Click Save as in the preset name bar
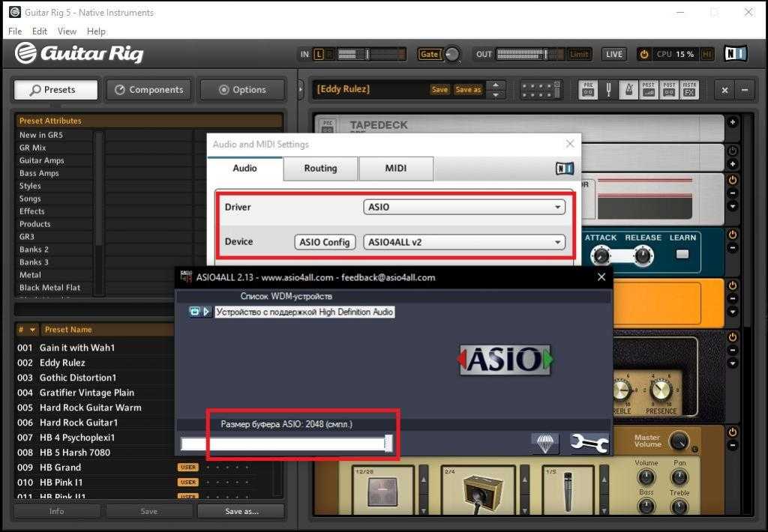768x532 pixels. 468,90
